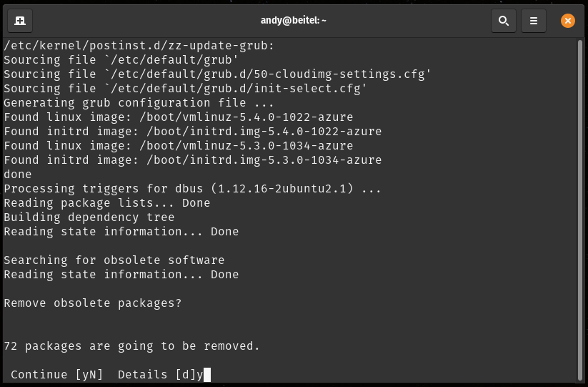
Task: Click the 72 packages removal line
Action: (131, 346)
